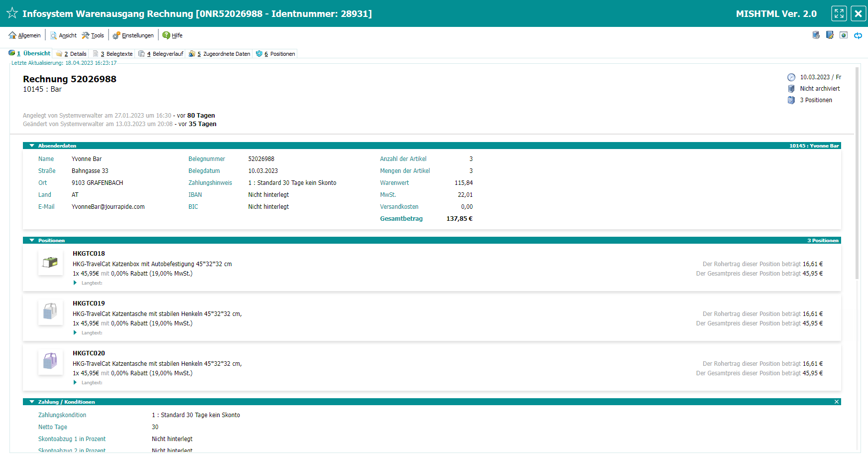The height and width of the screenshot is (459, 868).
Task: Expand Langtext for item HKGTC018
Action: (x=75, y=283)
